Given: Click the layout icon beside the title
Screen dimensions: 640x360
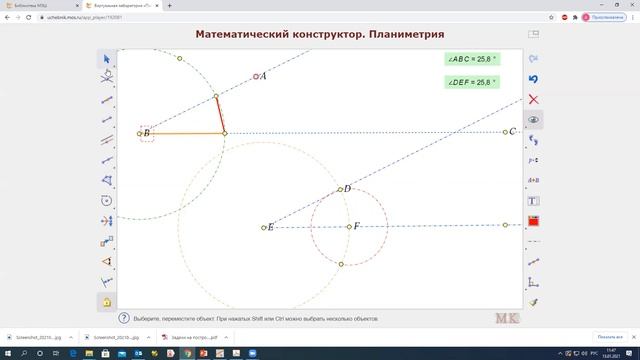Looking at the screenshot, I should point(533,34).
